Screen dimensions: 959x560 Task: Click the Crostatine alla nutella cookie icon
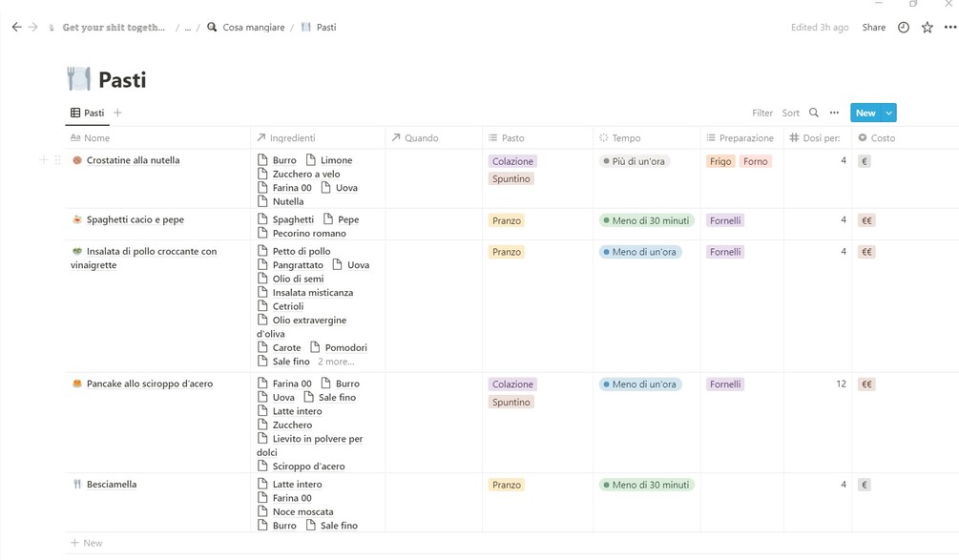coord(77,160)
